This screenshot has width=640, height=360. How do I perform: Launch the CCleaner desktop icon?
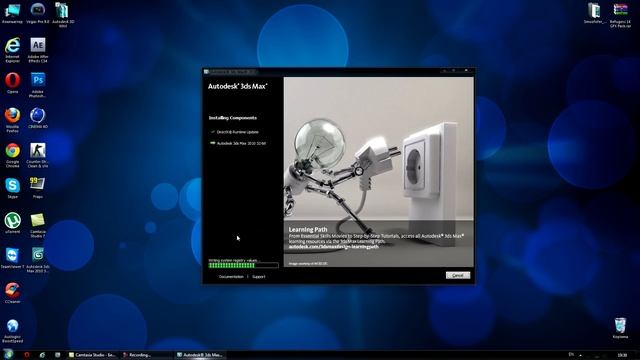12,293
